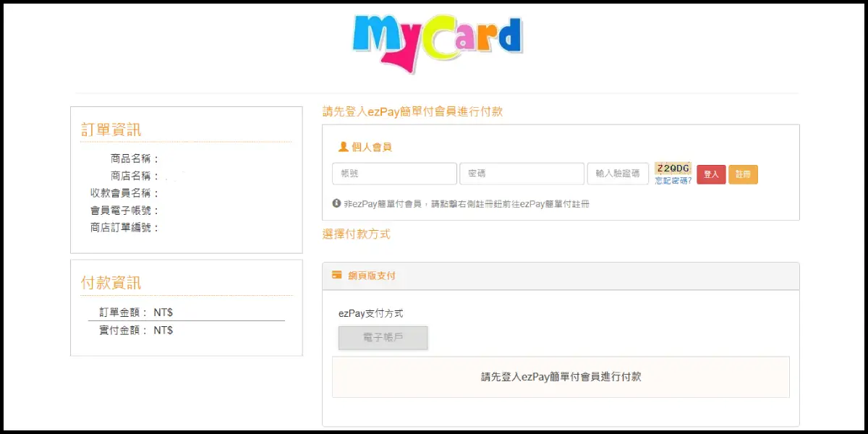Image resolution: width=868 pixels, height=434 pixels.
Task: Select the 電子帳戶 payment method button
Action: point(383,338)
